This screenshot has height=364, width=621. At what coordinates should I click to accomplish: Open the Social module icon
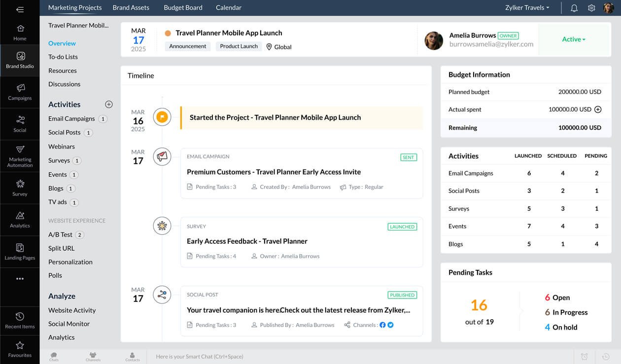click(x=20, y=123)
